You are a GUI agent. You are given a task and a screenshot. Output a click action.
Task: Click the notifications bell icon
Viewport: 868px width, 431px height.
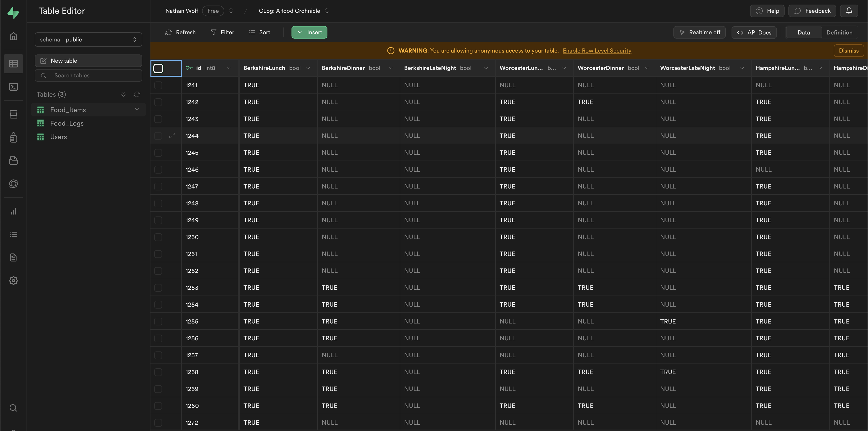coord(849,11)
